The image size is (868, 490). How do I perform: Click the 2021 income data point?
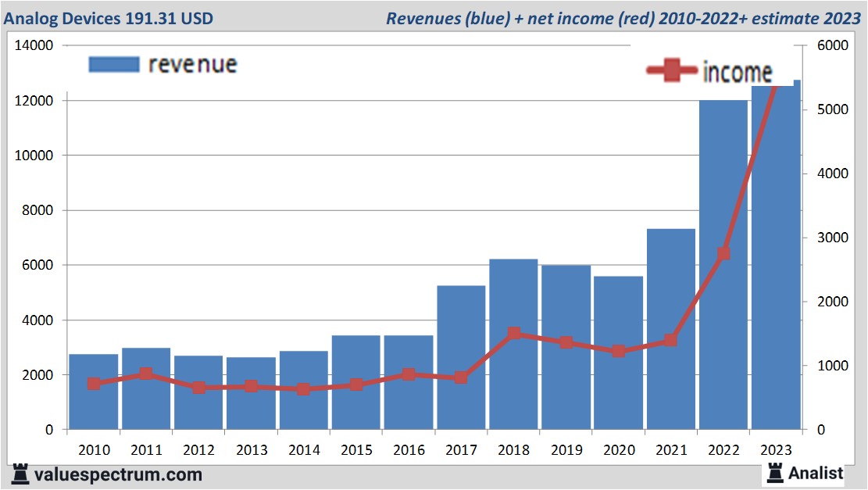670,340
